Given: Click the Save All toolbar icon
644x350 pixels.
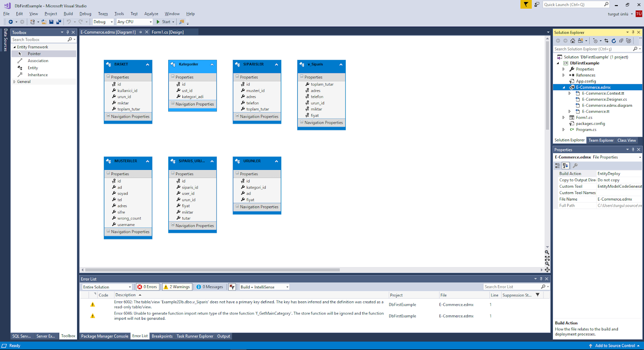Looking at the screenshot, I should [x=58, y=22].
